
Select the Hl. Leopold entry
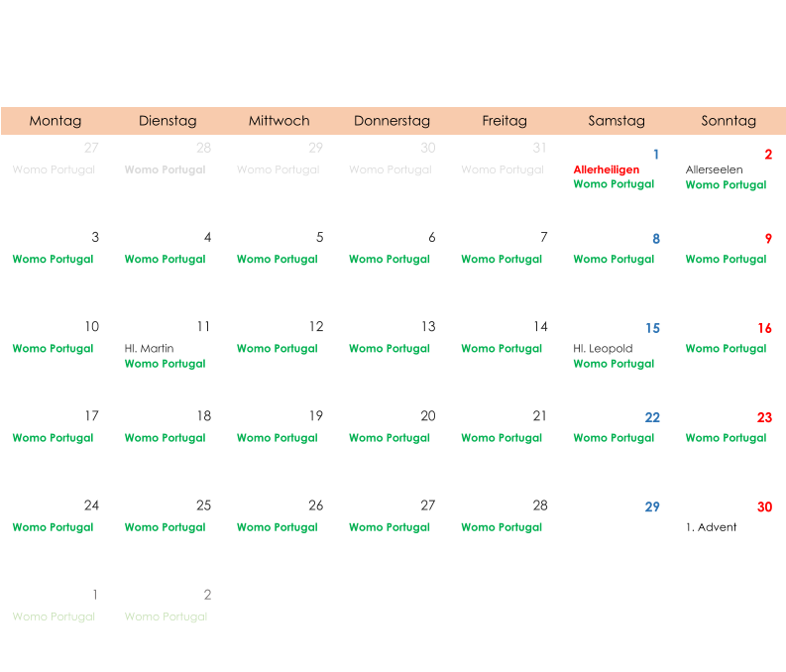click(x=603, y=349)
